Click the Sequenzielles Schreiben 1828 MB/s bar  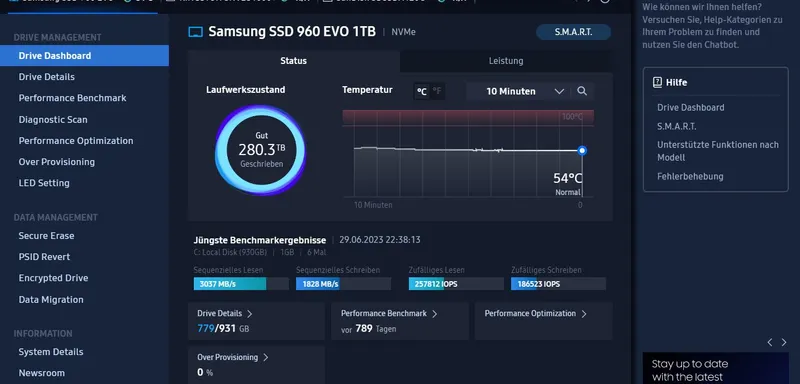[x=343, y=284]
